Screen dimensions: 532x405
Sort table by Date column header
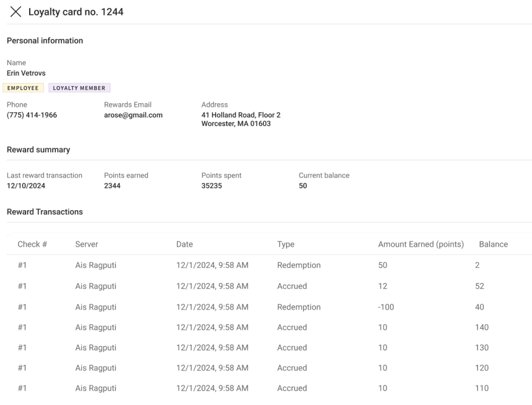point(185,244)
